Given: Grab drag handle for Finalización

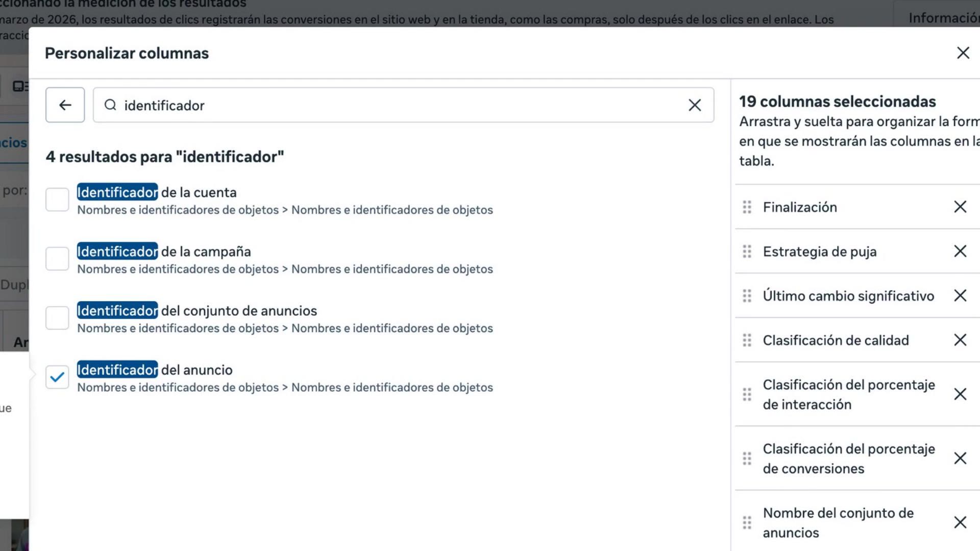Looking at the screenshot, I should (x=747, y=207).
